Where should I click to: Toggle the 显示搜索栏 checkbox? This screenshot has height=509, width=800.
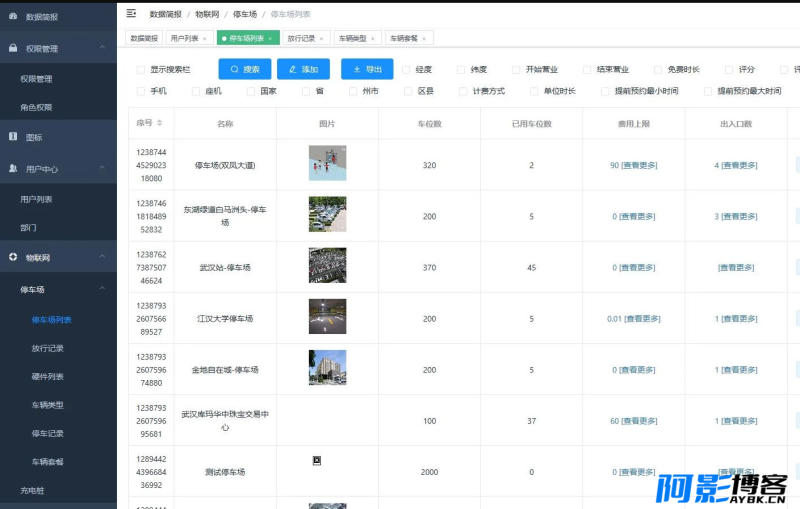click(x=141, y=70)
